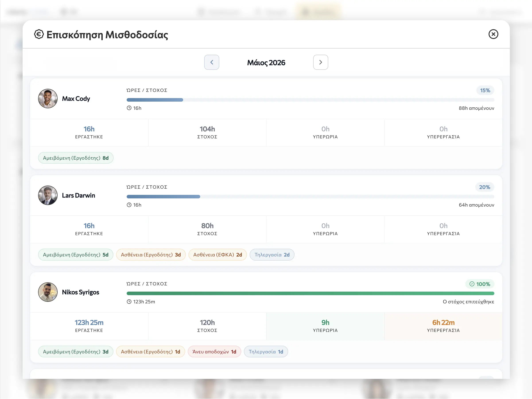Viewport: 532px width, 399px height.
Task: Select the Nikos Syrigos name
Action: 81,292
